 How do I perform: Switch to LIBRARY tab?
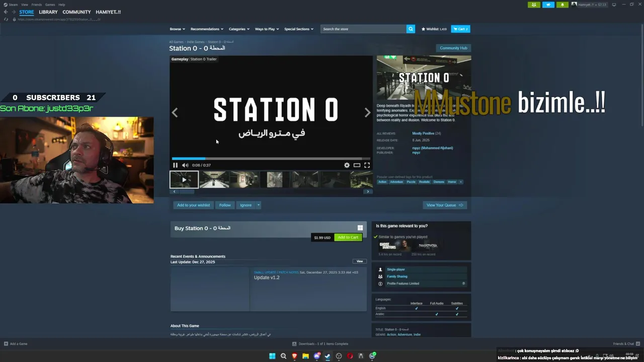pos(48,12)
